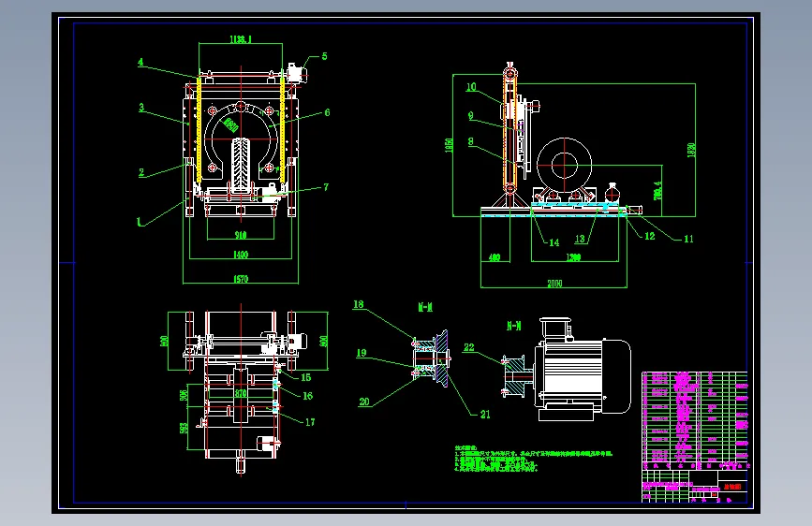Click part callout number 3
Screen dimensions: 812x526
coord(141,108)
